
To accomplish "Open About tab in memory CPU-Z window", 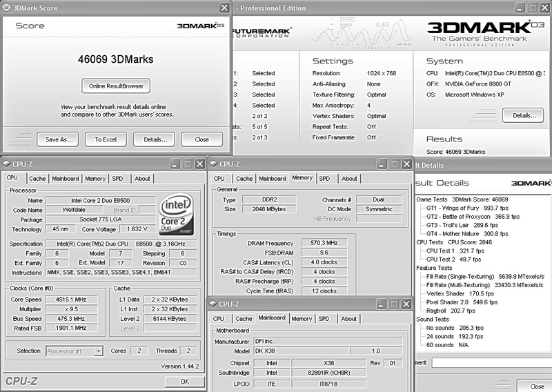I will click(349, 179).
